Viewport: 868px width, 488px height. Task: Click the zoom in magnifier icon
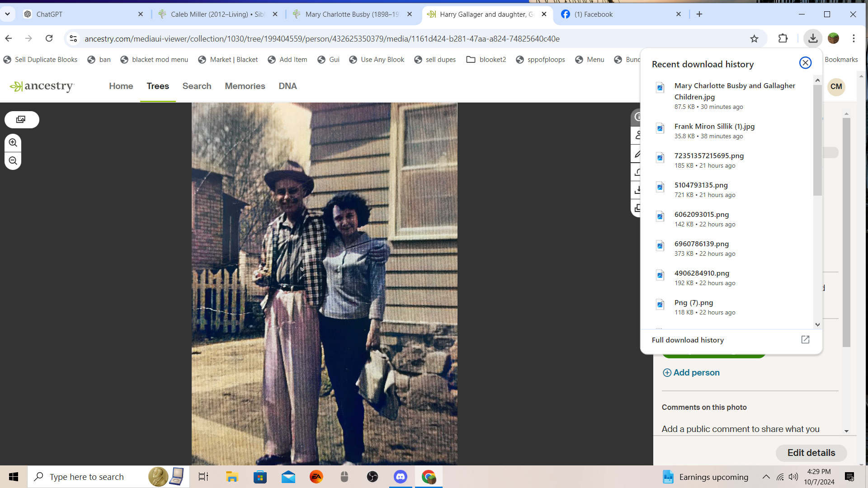pyautogui.click(x=13, y=143)
